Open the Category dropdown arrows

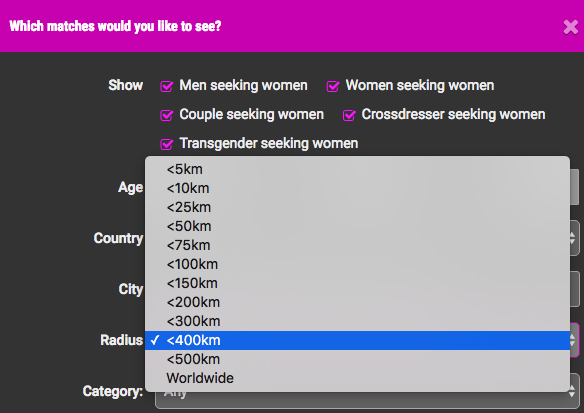pyautogui.click(x=573, y=391)
